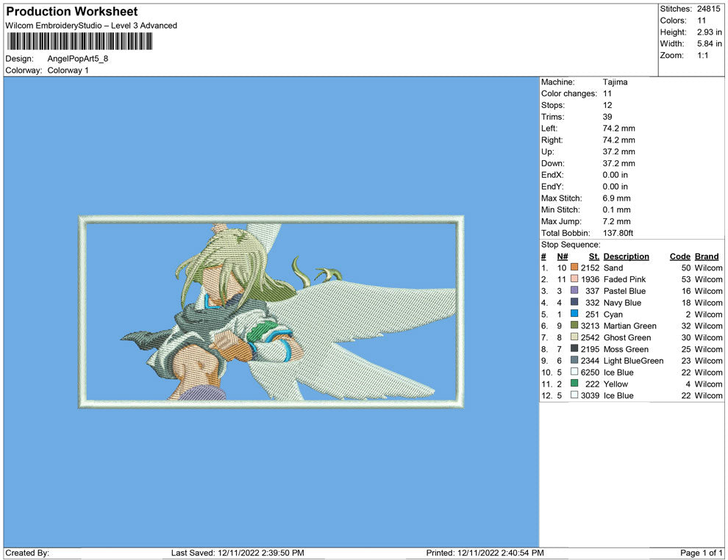Image resolution: width=728 pixels, height=560 pixels.
Task: Click the angel embroidery design preview
Action: pyautogui.click(x=271, y=312)
